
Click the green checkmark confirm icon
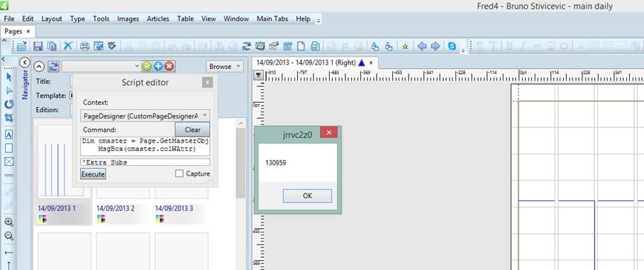(x=146, y=67)
